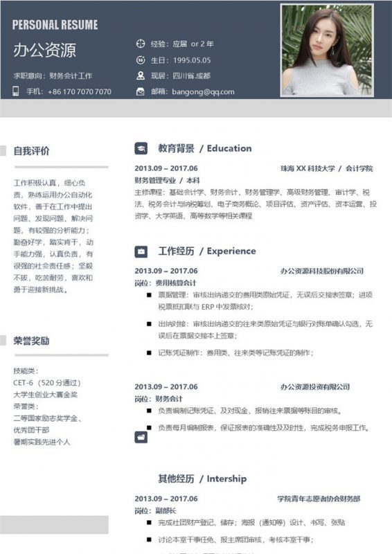Click the bullet starting 负责编制记账凭证
Image resolution: width=392 pixels, height=554 pixels.
pos(250,411)
